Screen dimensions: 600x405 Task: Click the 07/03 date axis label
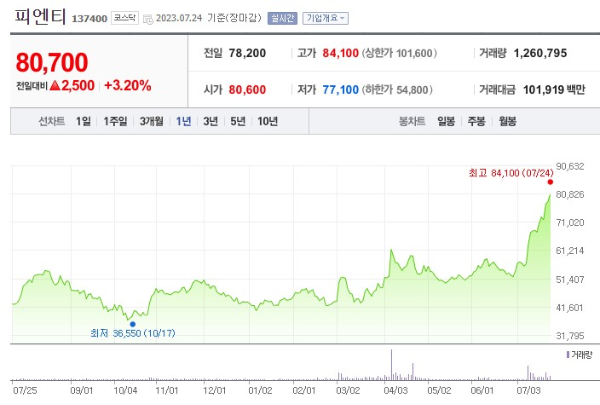(x=528, y=391)
